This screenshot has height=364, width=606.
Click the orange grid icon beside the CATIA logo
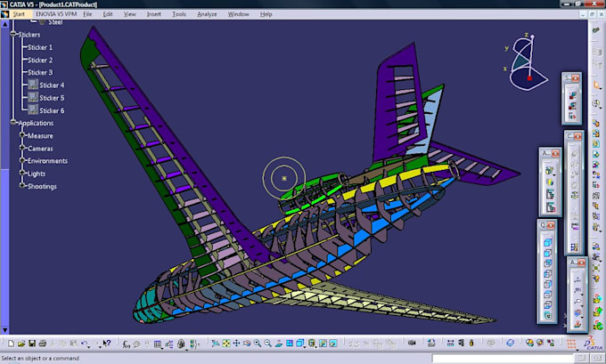point(571,344)
